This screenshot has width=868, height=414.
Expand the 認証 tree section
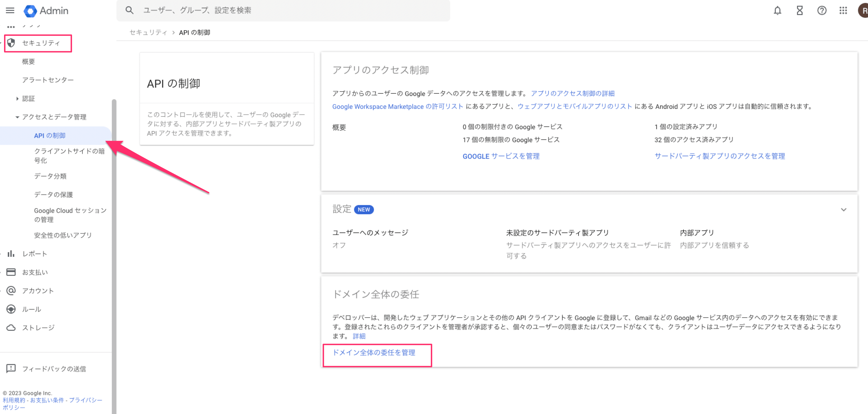click(17, 99)
